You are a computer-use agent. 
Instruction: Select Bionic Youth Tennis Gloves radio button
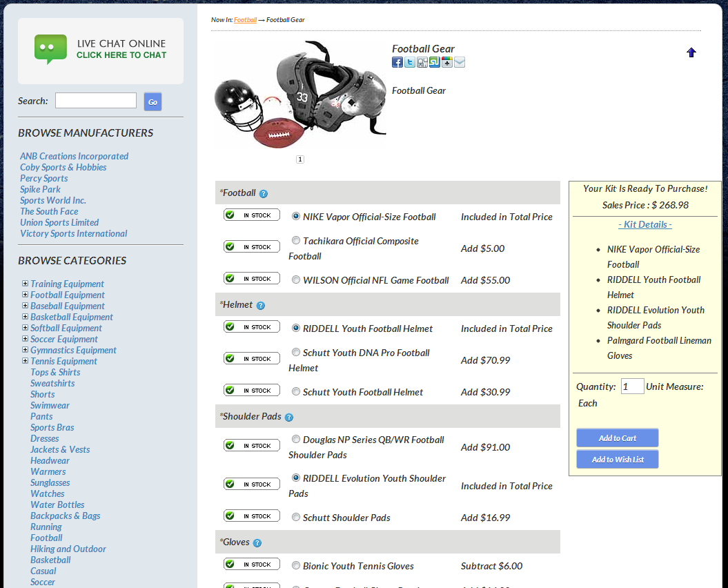point(296,566)
